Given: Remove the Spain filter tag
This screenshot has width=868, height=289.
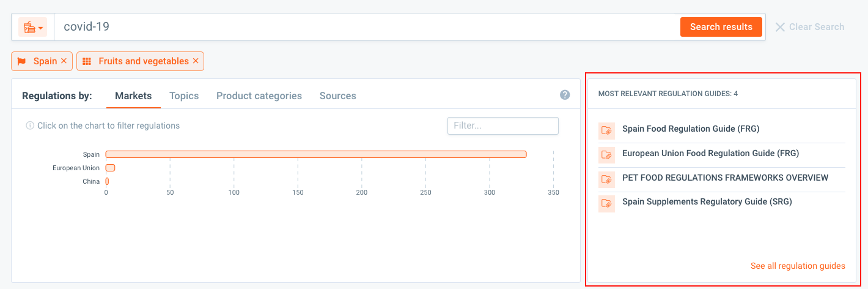Looking at the screenshot, I should coord(64,61).
